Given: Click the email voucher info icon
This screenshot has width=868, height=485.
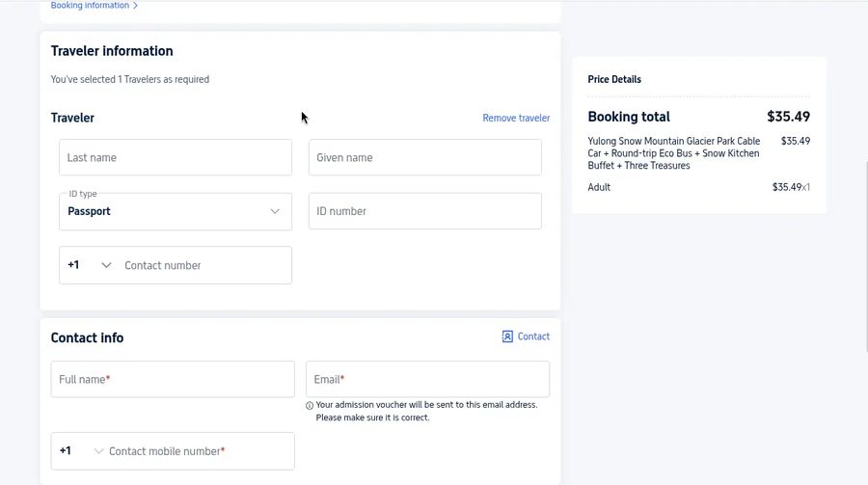Looking at the screenshot, I should tap(310, 405).
